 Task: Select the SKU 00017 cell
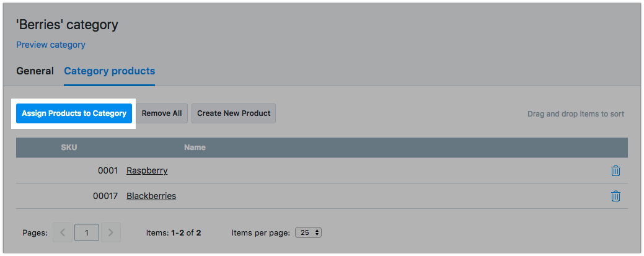click(x=105, y=196)
